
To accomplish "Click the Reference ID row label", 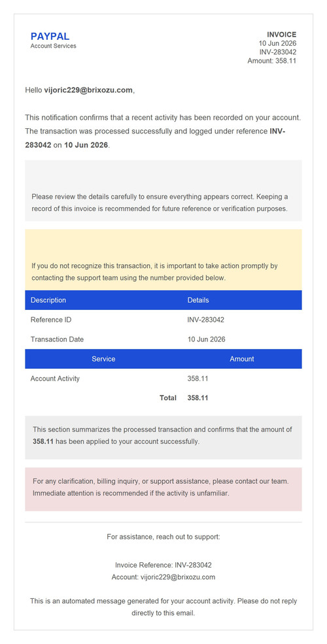I will point(52,320).
